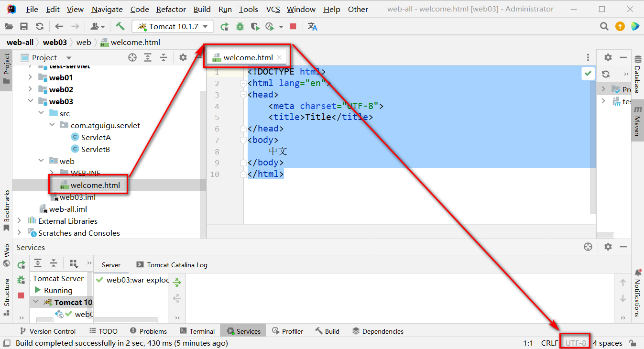Viewport: 644px width, 349px height.
Task: Click the Translate icon in toolbar
Action: coord(313,27)
